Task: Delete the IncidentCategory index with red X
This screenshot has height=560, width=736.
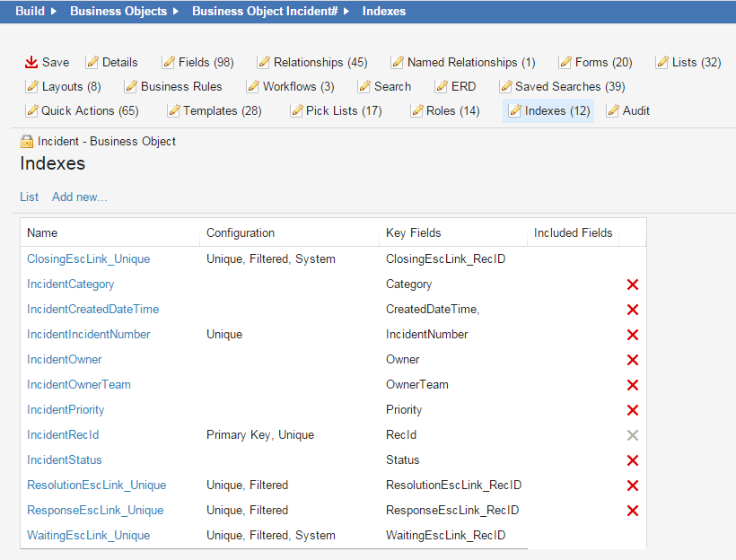Action: click(x=633, y=284)
